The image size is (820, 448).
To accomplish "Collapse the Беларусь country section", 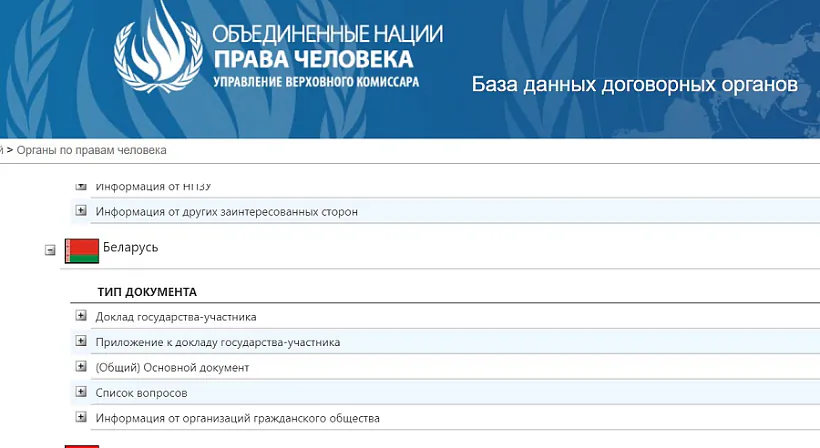I will [50, 251].
